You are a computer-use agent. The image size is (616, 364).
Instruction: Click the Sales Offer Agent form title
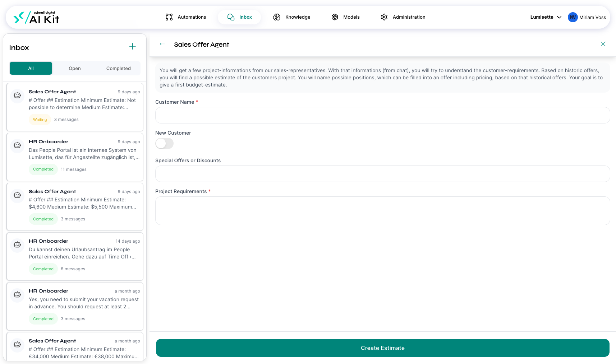click(202, 44)
